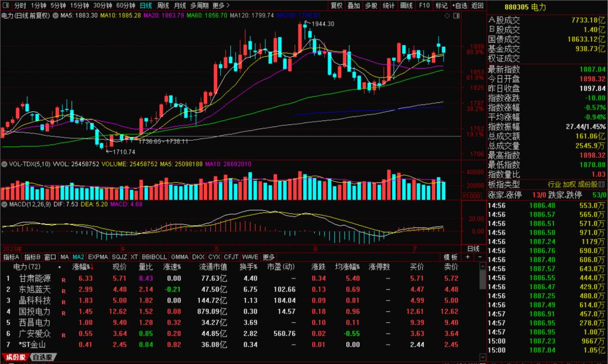Expand 更多 indicators after WAVE
This screenshot has height=364, width=608.
269,257
